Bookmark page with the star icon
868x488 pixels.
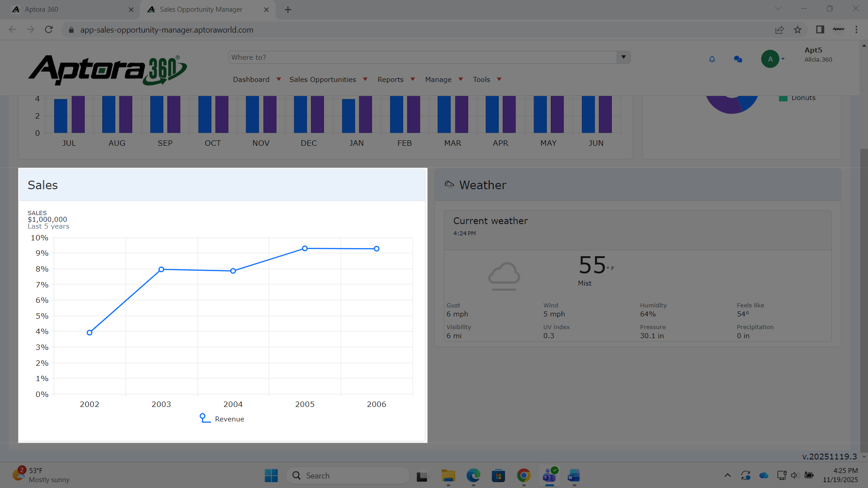[797, 30]
